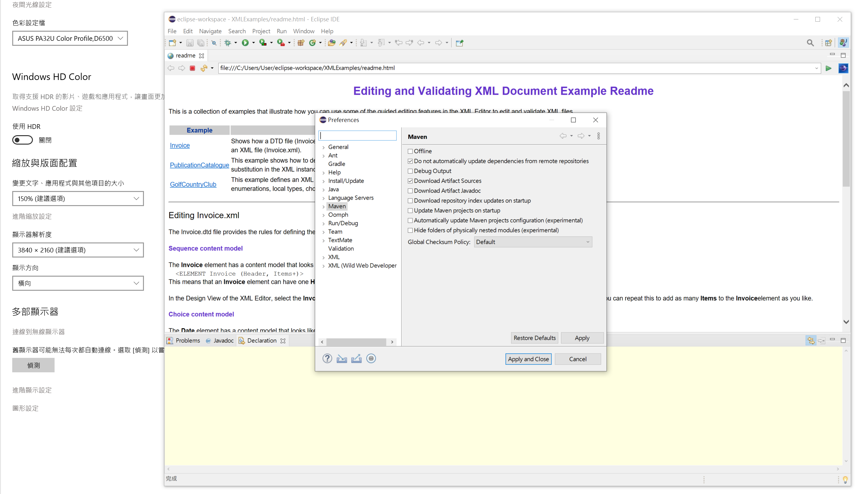Open the Invoice link in readme
The height and width of the screenshot is (494, 868).
[180, 145]
